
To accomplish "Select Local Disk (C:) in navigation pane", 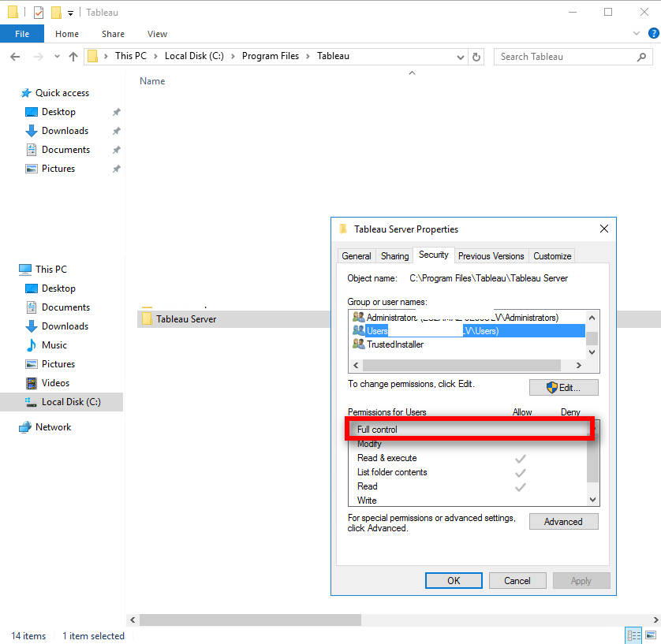I will point(62,402).
